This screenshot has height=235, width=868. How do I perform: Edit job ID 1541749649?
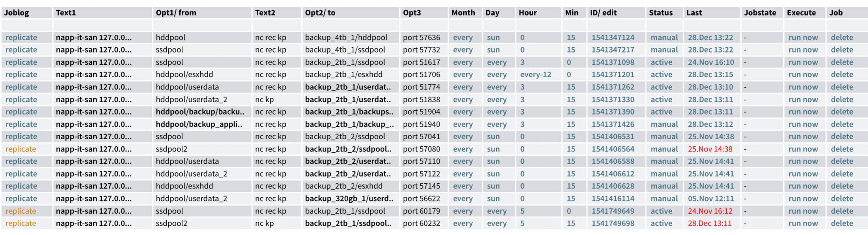click(612, 211)
